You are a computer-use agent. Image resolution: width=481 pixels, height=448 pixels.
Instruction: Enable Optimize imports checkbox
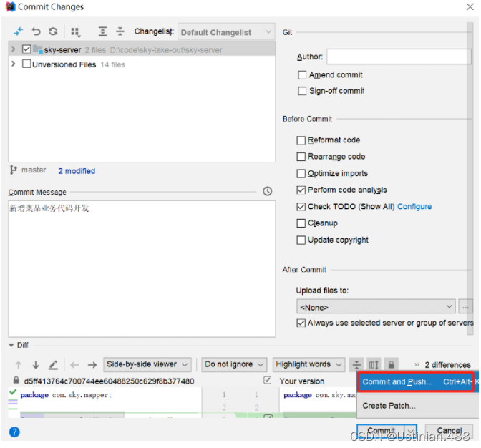pyautogui.click(x=301, y=174)
